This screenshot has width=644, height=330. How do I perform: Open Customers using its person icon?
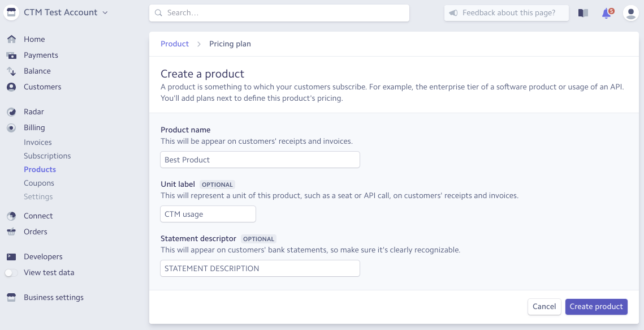[x=11, y=87]
